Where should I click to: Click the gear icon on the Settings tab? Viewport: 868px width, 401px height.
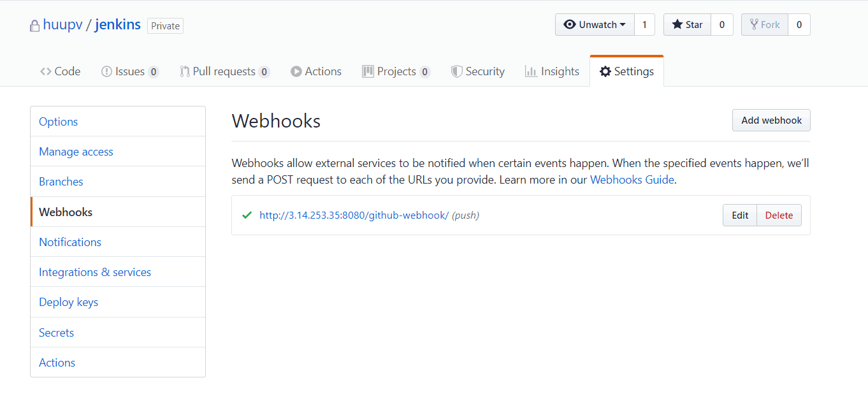(605, 71)
